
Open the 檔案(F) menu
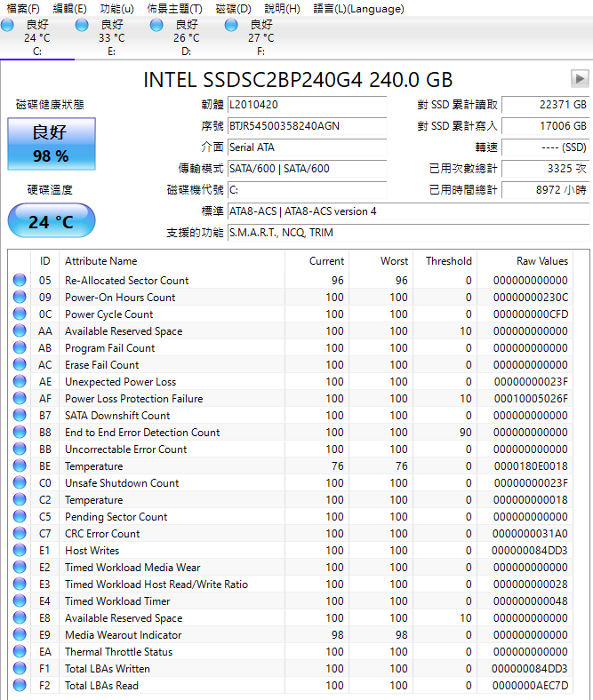pos(23,9)
